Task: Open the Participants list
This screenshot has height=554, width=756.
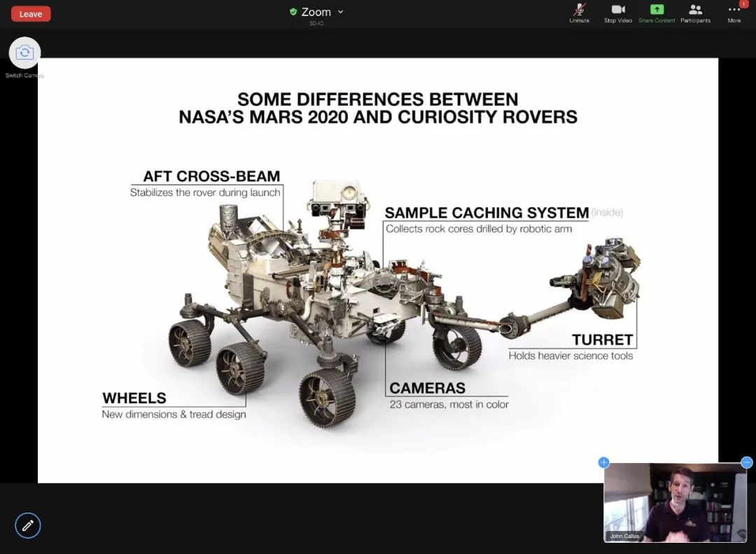Action: pos(695,13)
